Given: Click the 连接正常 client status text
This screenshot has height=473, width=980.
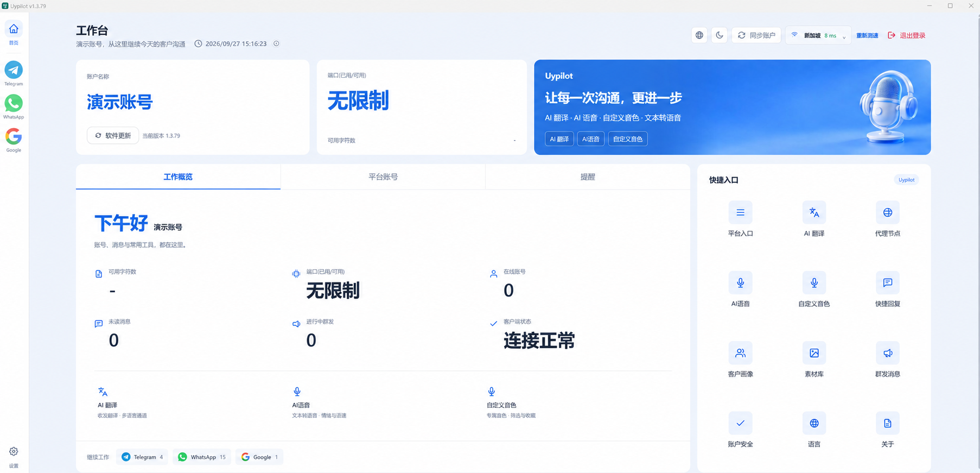Looking at the screenshot, I should (539, 340).
